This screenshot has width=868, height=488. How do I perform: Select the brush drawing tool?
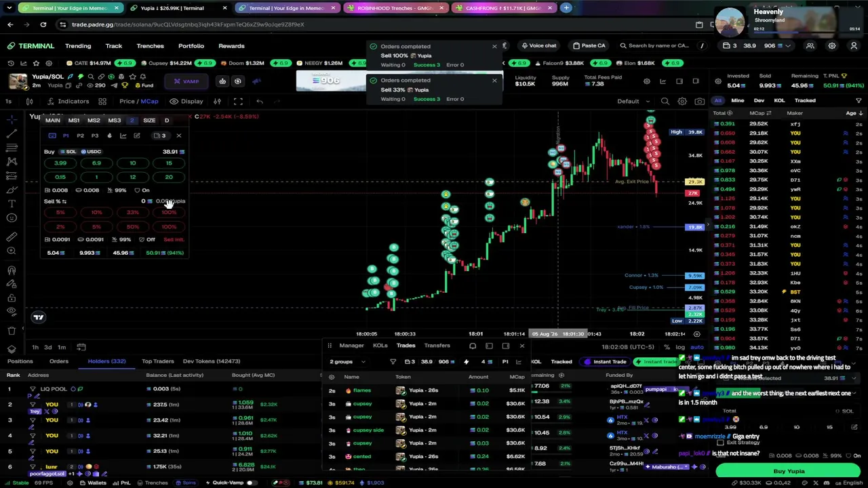[x=12, y=189]
